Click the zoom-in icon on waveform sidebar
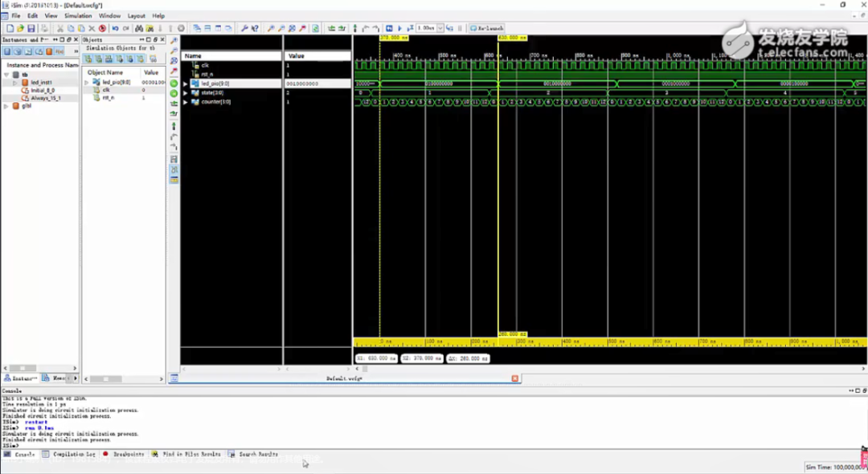Viewport: 868px width, 474px height. pyautogui.click(x=174, y=41)
